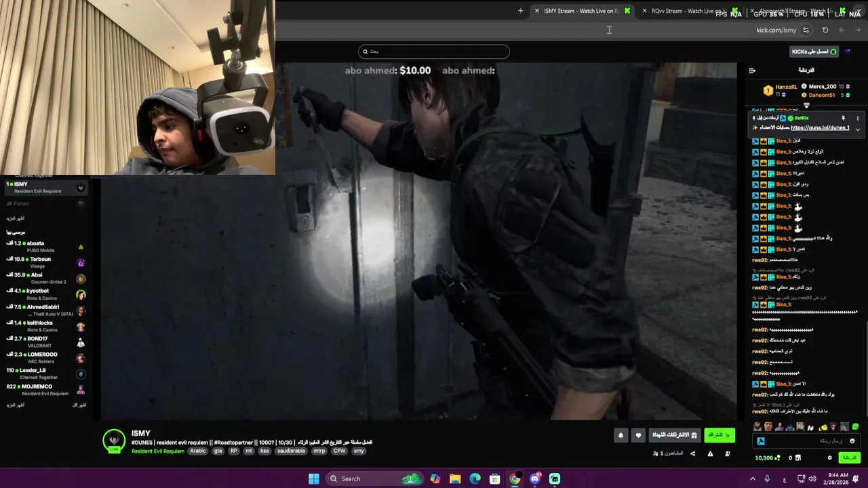Open Windows Start menu
This screenshot has width=868, height=488.
(314, 479)
